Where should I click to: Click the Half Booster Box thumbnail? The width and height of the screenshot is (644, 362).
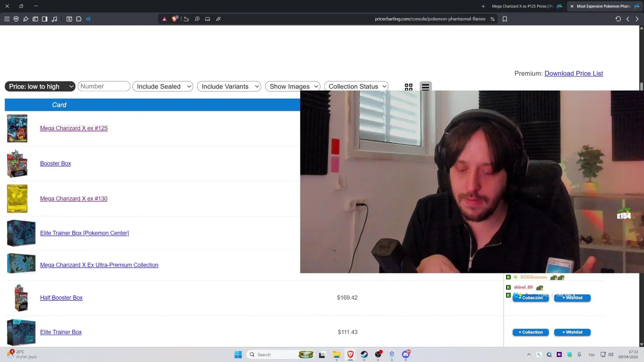point(21,298)
